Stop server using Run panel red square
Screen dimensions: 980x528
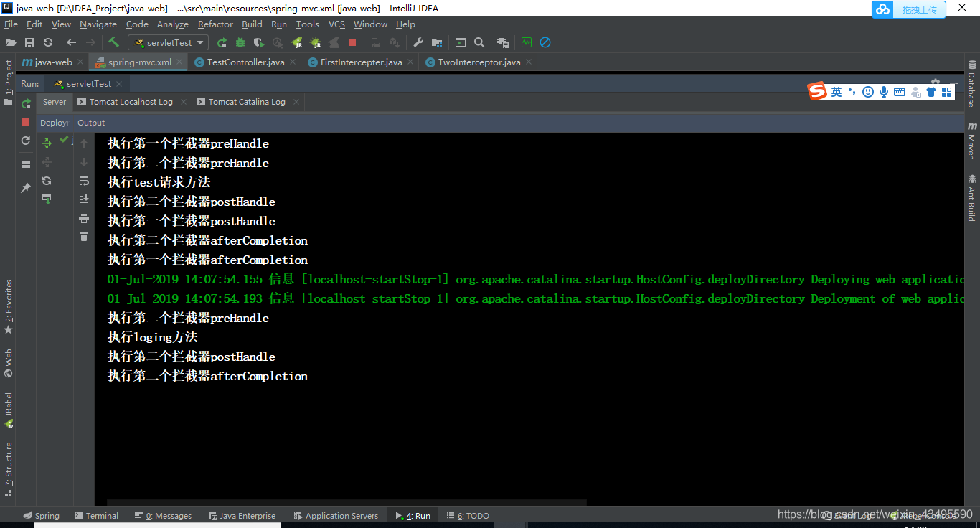26,122
